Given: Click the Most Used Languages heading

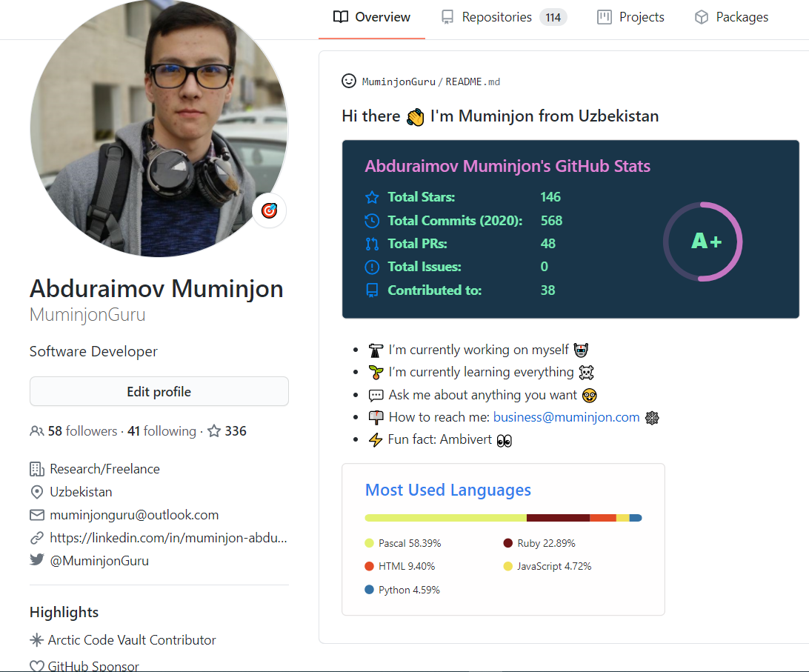Looking at the screenshot, I should (x=447, y=490).
